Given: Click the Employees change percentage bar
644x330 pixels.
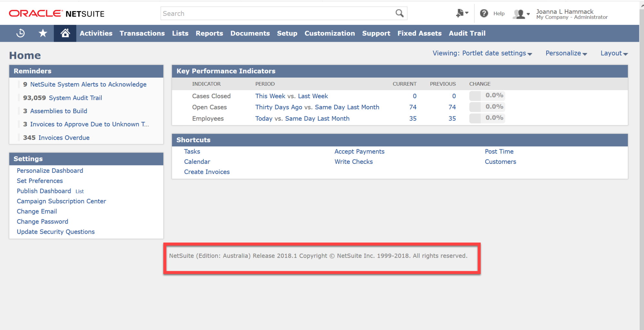Looking at the screenshot, I should click(487, 118).
